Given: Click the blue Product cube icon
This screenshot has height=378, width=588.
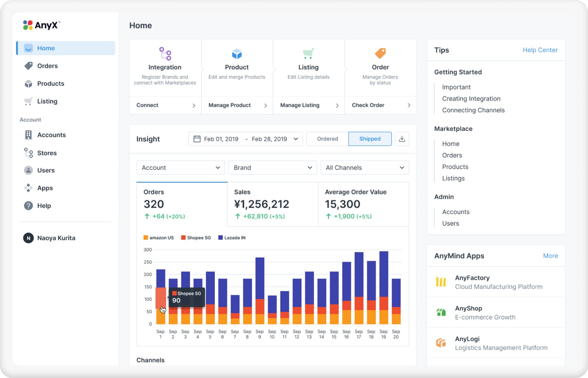Looking at the screenshot, I should tap(237, 54).
